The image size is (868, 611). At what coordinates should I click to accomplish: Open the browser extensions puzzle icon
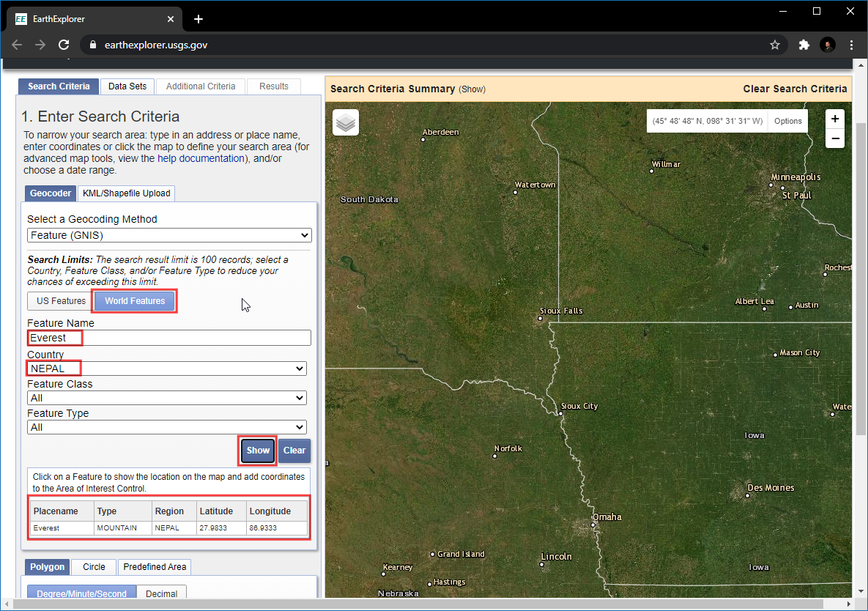tap(804, 45)
